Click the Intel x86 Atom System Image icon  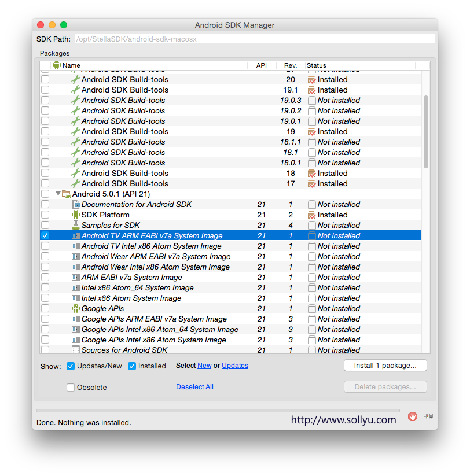(x=76, y=298)
